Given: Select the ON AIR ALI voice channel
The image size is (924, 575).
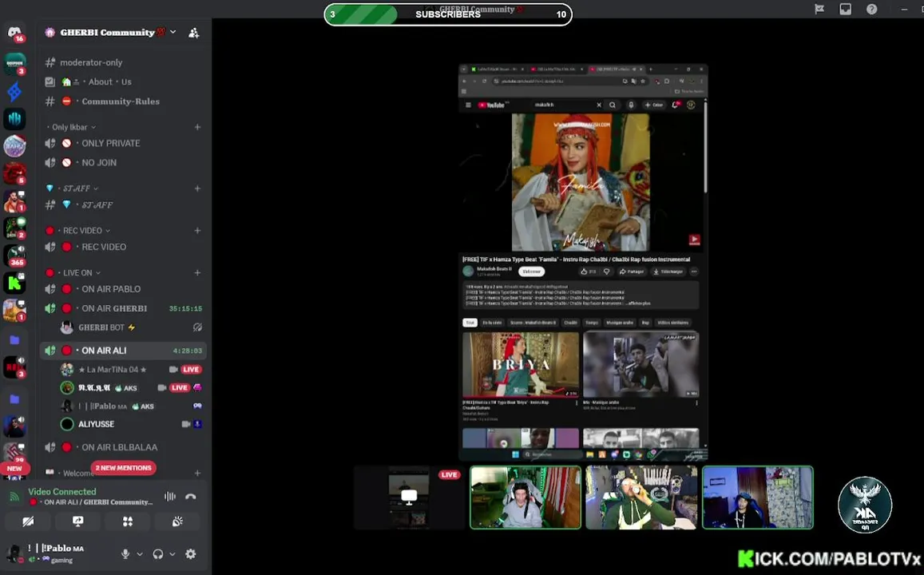Looking at the screenshot, I should coord(122,351).
